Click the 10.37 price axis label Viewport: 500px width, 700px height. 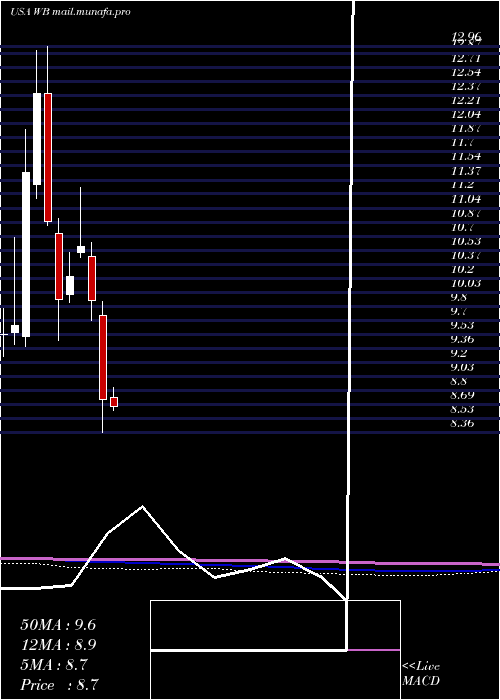(x=466, y=255)
